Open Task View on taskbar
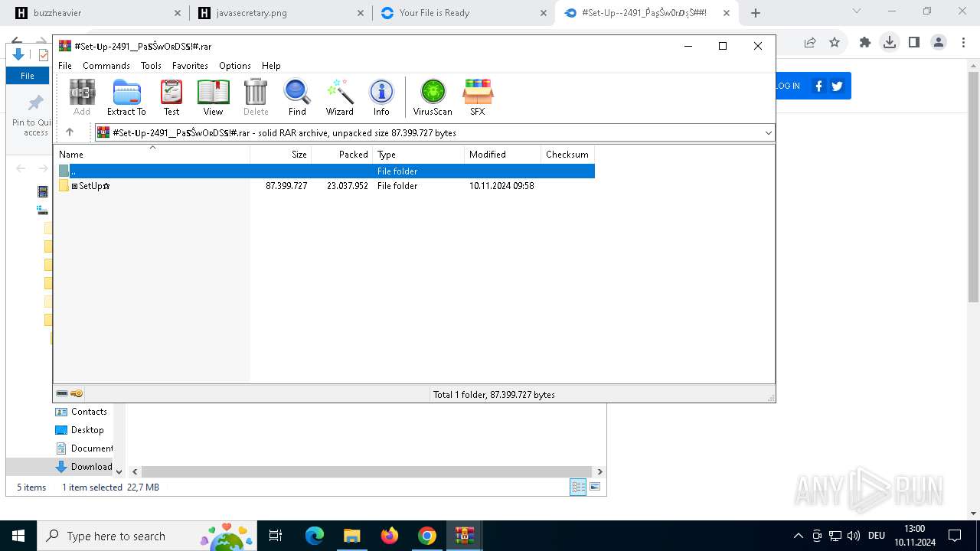Viewport: 980px width, 551px height. [276, 536]
